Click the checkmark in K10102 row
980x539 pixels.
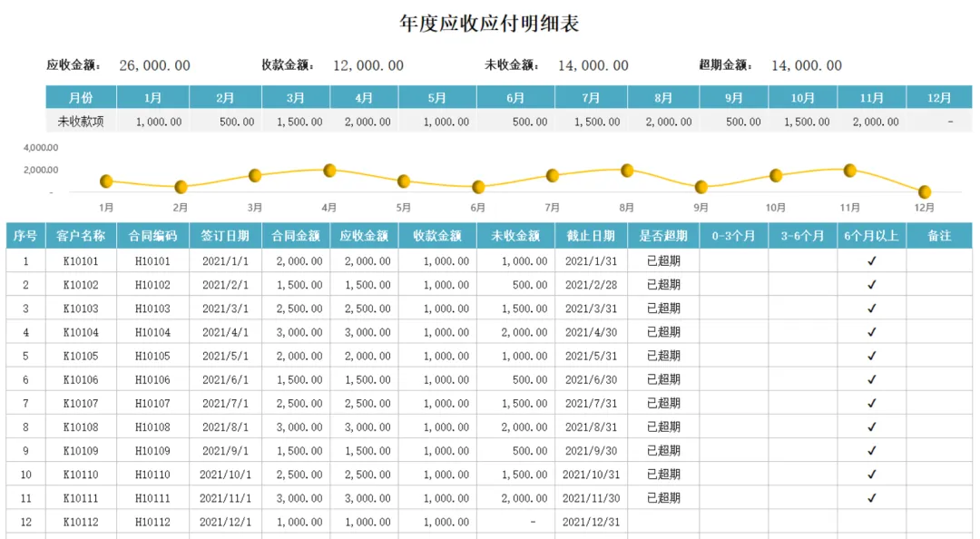pyautogui.click(x=872, y=285)
